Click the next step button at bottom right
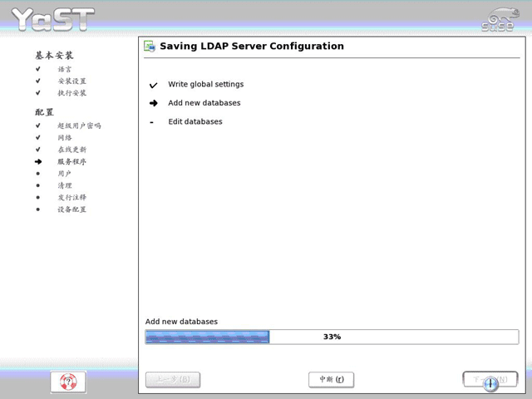 click(x=490, y=379)
